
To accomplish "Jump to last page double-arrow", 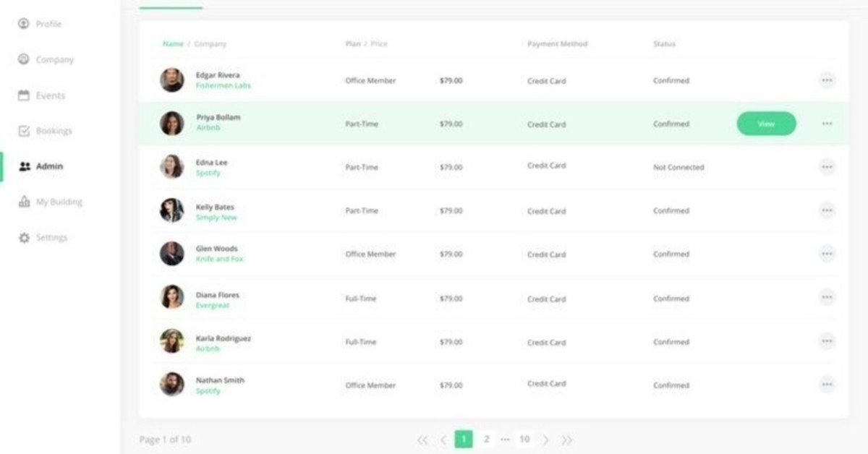I will 567,440.
